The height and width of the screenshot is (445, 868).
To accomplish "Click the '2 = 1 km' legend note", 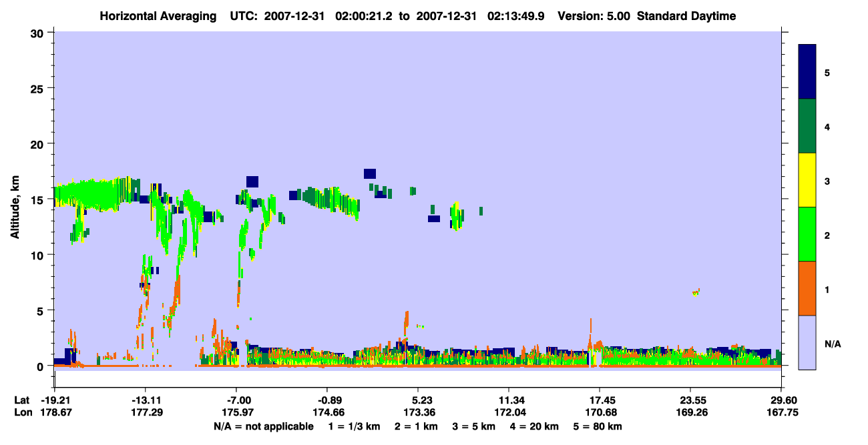I will [x=416, y=426].
